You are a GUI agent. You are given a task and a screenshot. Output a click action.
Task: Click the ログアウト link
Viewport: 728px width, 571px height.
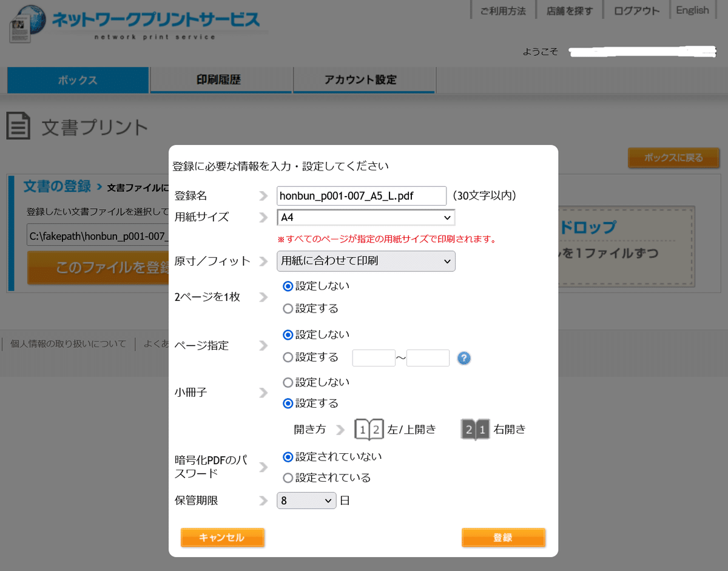coord(636,10)
